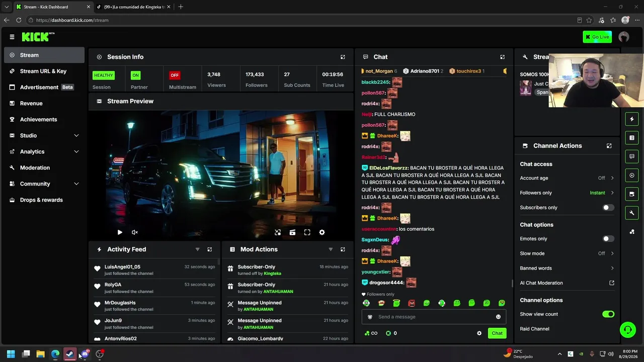The height and width of the screenshot is (362, 644).
Task: Expand the Chat panel to full view
Action: (x=502, y=57)
